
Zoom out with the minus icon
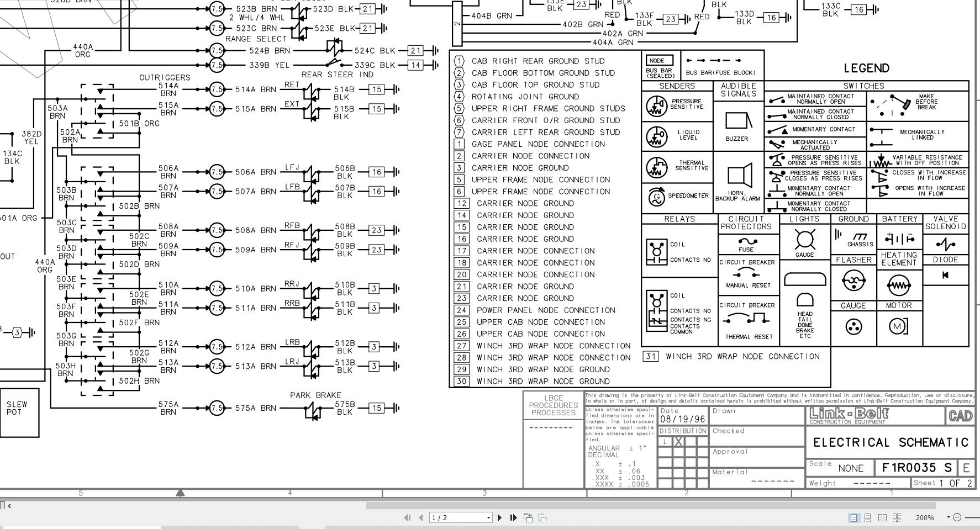tap(957, 518)
